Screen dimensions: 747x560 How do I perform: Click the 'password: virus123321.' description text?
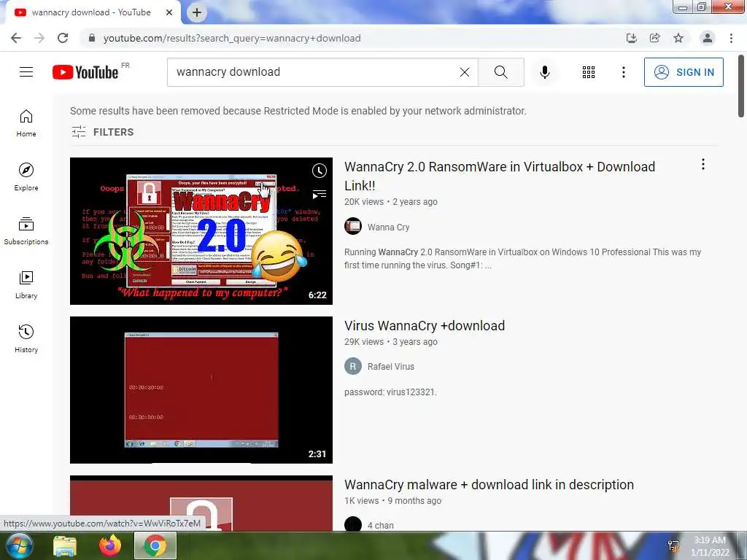click(x=391, y=392)
